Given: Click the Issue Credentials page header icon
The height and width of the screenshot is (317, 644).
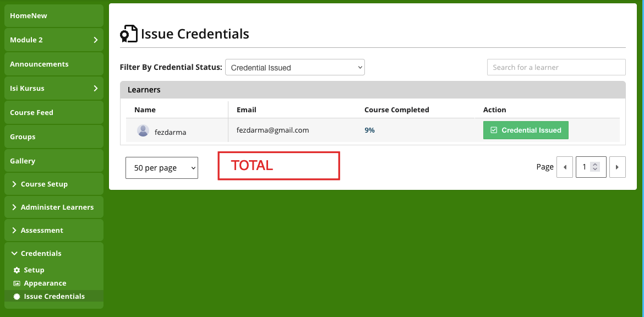Looking at the screenshot, I should click(129, 34).
